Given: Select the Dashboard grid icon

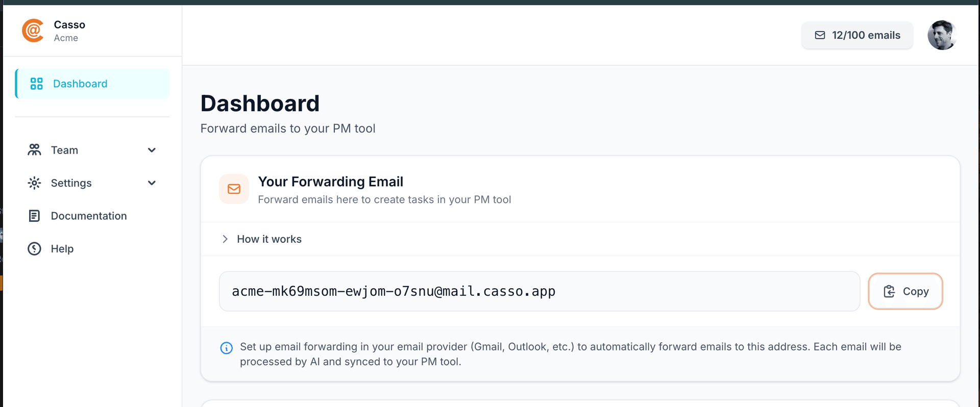Looking at the screenshot, I should 36,83.
